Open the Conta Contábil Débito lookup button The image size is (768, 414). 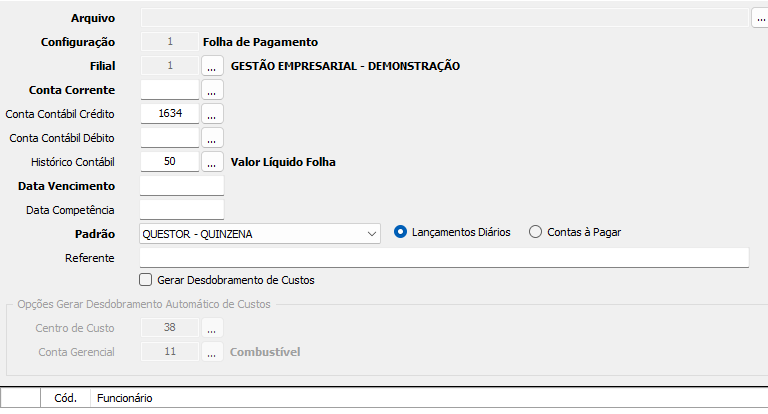pos(212,137)
